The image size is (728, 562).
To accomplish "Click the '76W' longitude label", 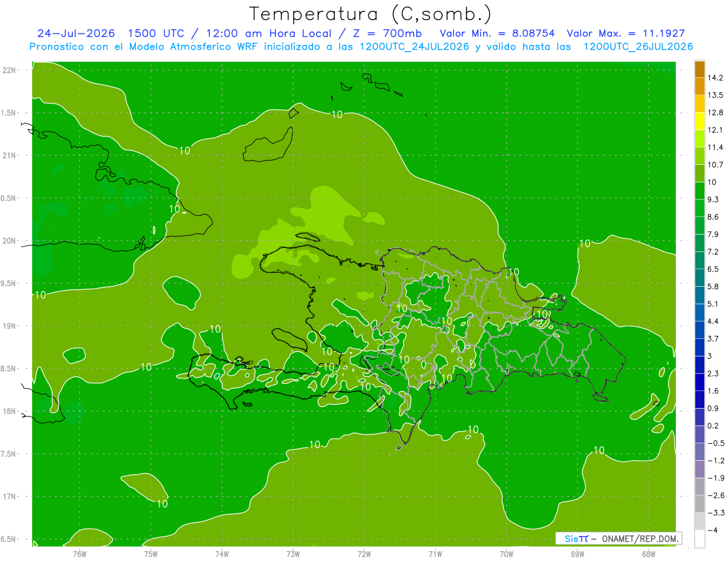I will tap(79, 554).
